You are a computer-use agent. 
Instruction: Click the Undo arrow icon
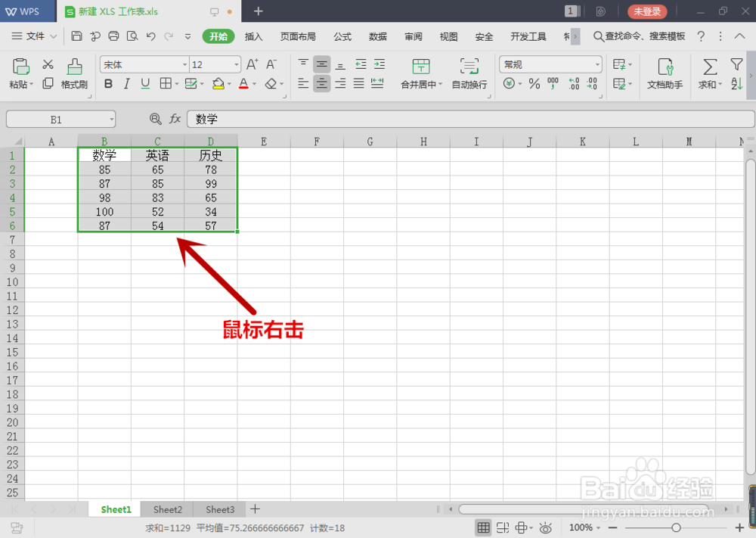(x=150, y=36)
